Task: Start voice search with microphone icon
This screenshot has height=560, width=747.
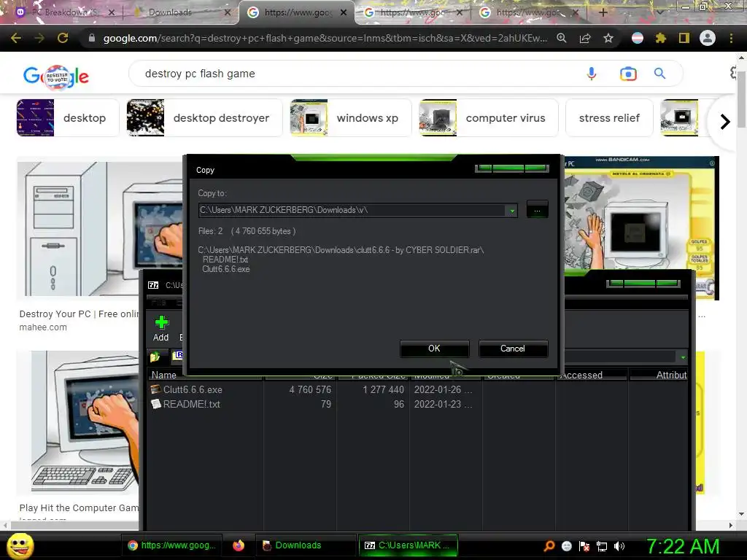Action: coord(591,74)
